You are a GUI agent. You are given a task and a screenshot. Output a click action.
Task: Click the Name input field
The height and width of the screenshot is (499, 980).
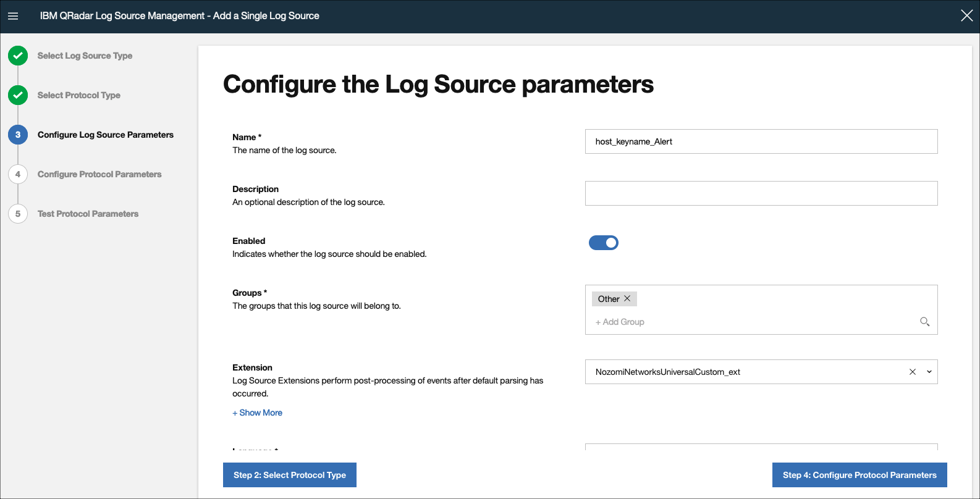[x=761, y=141]
